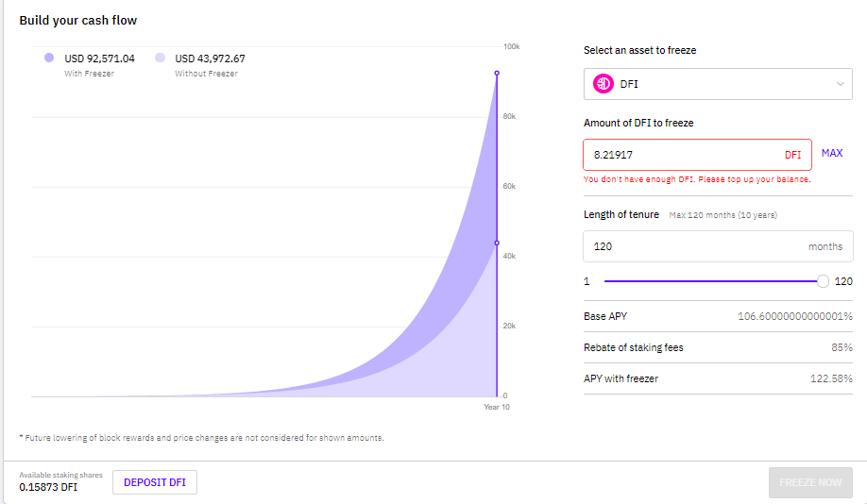Click the USD 43,972.67 legend value
867x504 pixels.
[210, 59]
